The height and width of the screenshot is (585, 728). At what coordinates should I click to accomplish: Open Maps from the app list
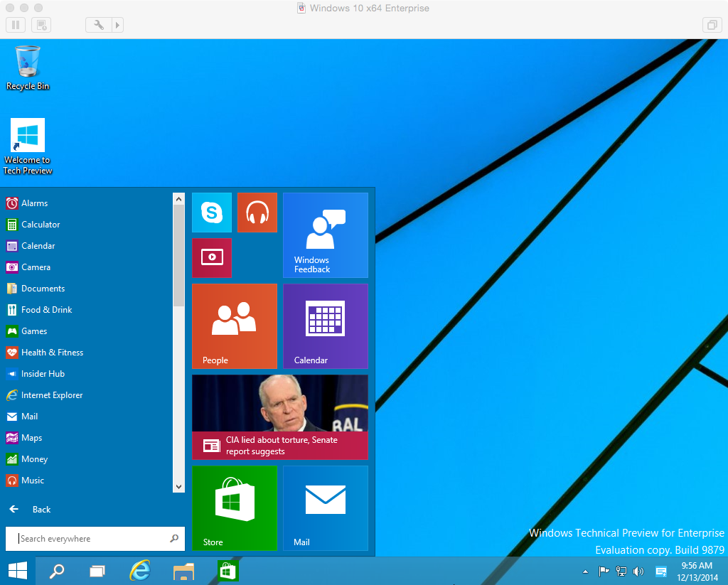[86, 439]
